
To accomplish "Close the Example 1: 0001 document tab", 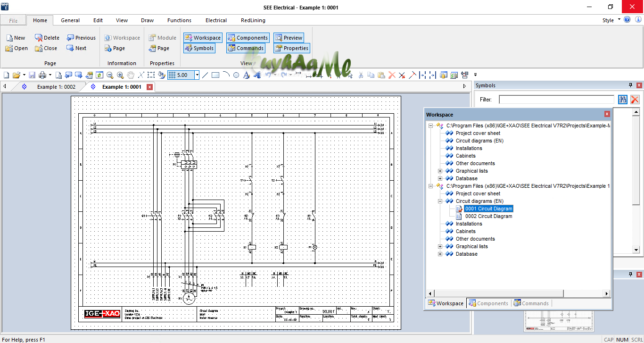I will 149,87.
